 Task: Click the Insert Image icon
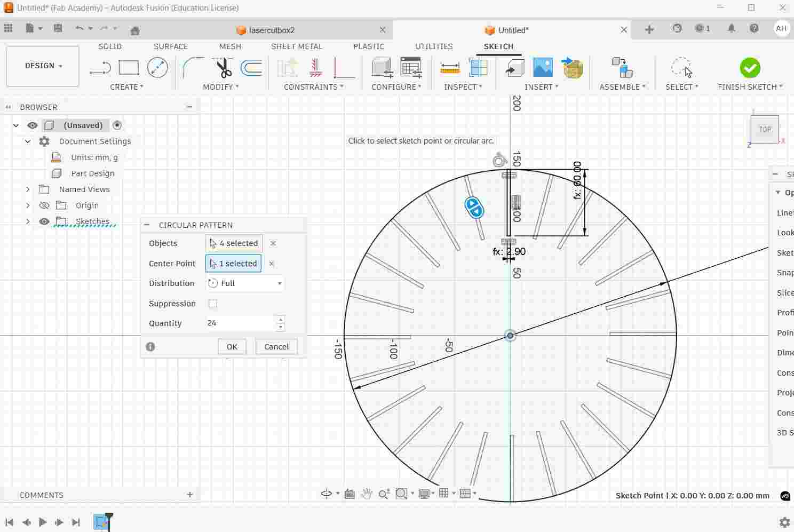point(543,68)
